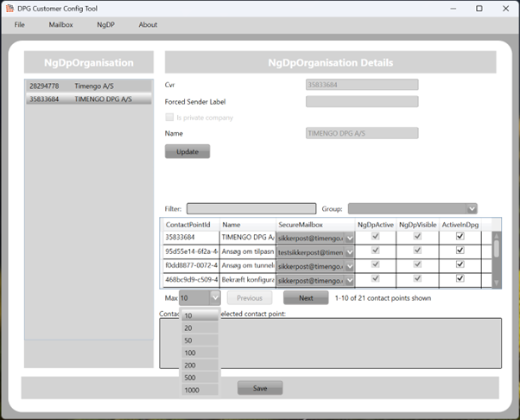Image resolution: width=520 pixels, height=420 pixels.
Task: Select Timengo A/S organisation in list
Action: tap(88, 86)
